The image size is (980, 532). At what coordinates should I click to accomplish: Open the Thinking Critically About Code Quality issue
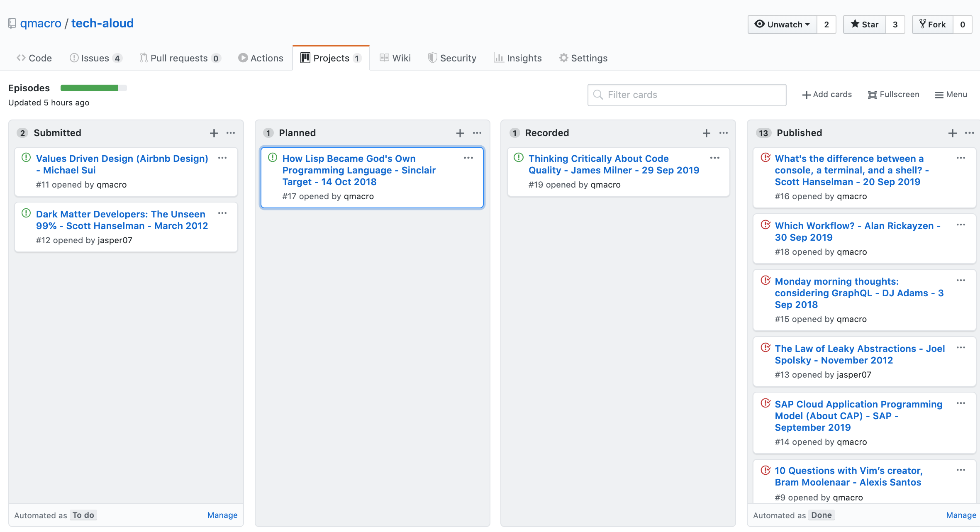click(614, 164)
